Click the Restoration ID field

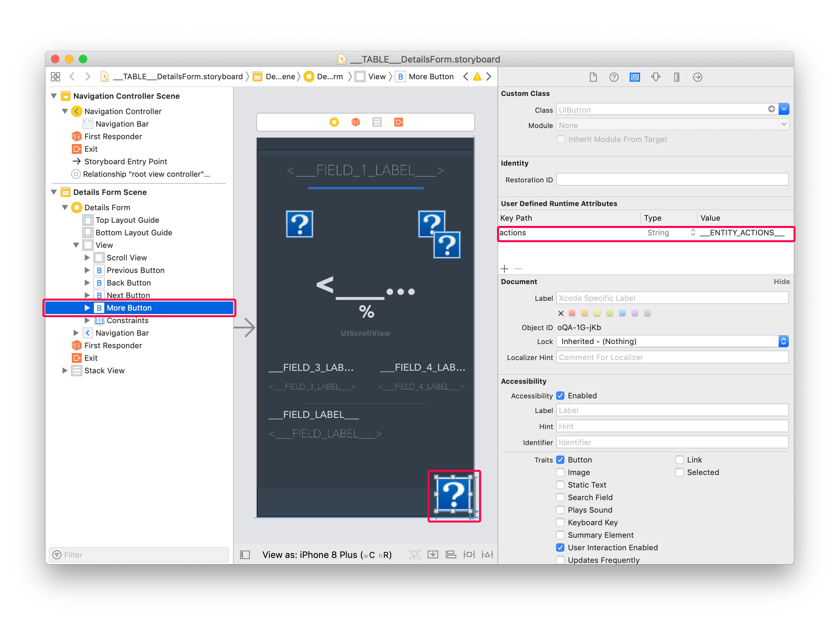pyautogui.click(x=672, y=179)
